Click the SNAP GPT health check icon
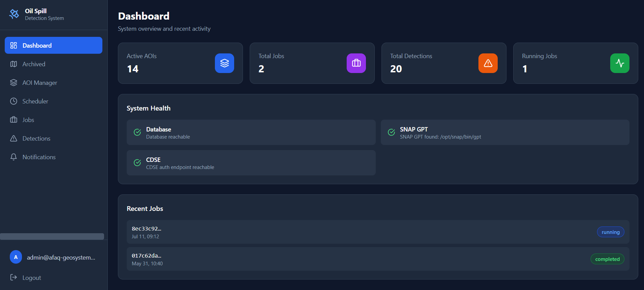This screenshot has height=290, width=644. click(391, 132)
